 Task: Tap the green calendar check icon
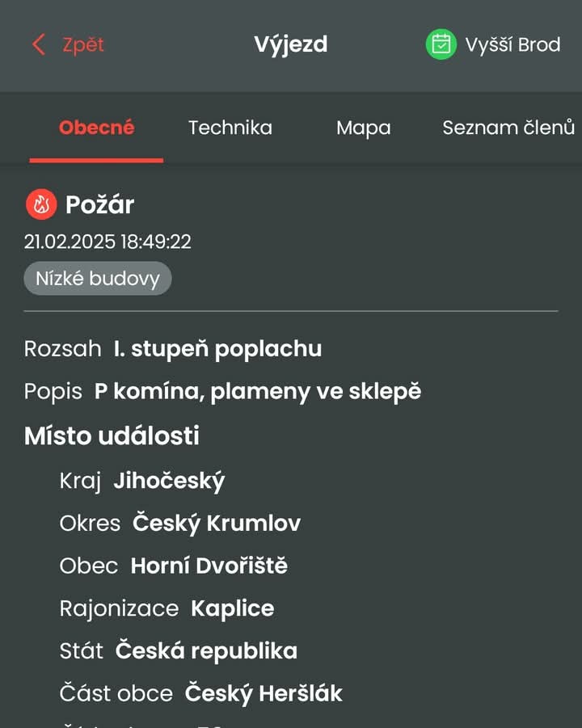[x=441, y=44]
